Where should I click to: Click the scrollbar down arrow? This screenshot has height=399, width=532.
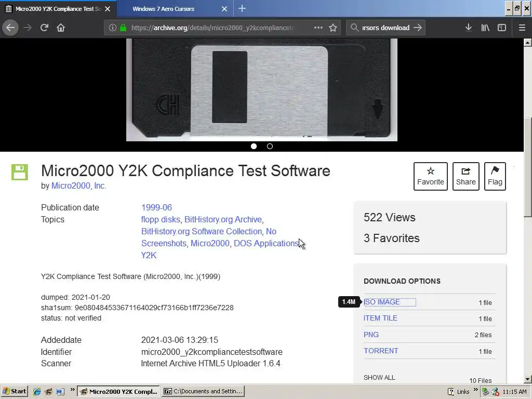pyautogui.click(x=527, y=379)
